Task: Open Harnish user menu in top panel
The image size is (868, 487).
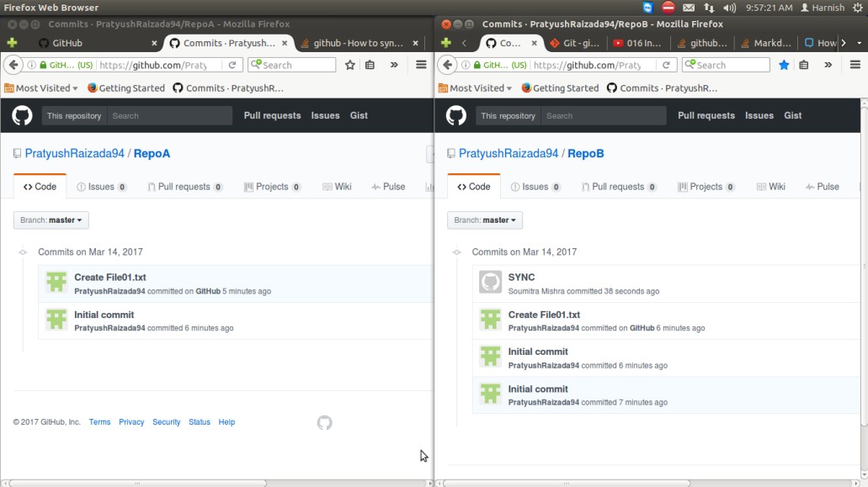Action: pos(823,8)
